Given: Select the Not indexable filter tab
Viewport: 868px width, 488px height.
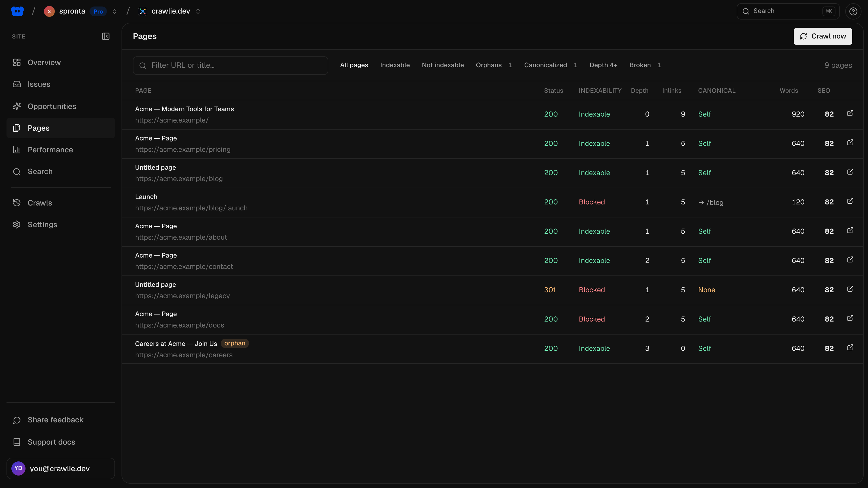Looking at the screenshot, I should (442, 65).
